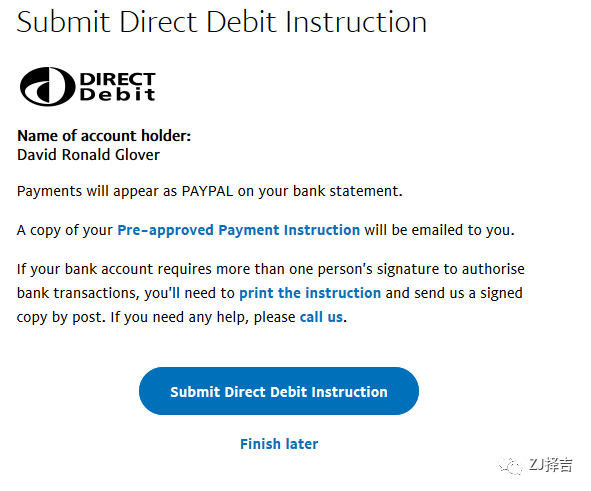The width and height of the screenshot is (591, 491).
Task: Click the bank transactions, you'll need to text
Action: coord(126,293)
